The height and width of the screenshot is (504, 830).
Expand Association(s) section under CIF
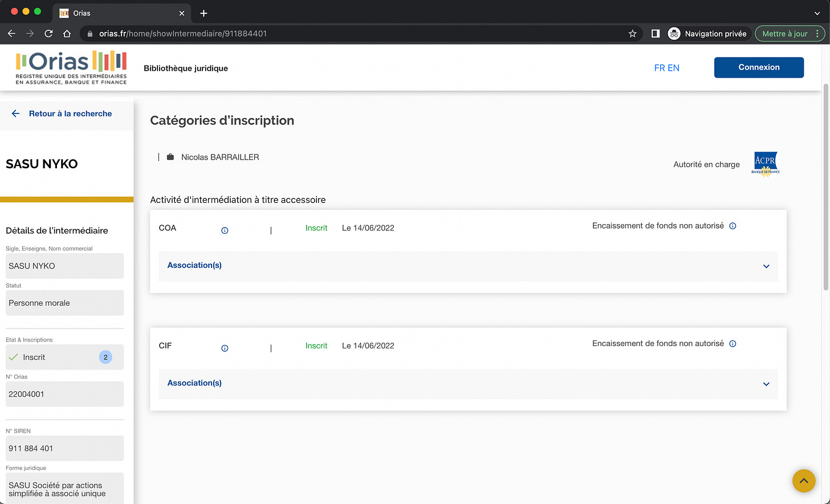coord(468,384)
